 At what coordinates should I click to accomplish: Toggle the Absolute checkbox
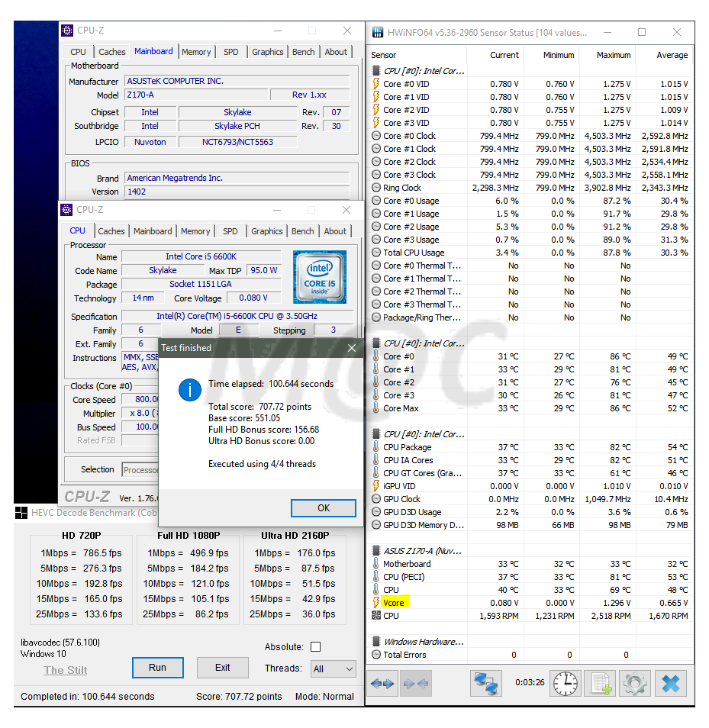316,647
